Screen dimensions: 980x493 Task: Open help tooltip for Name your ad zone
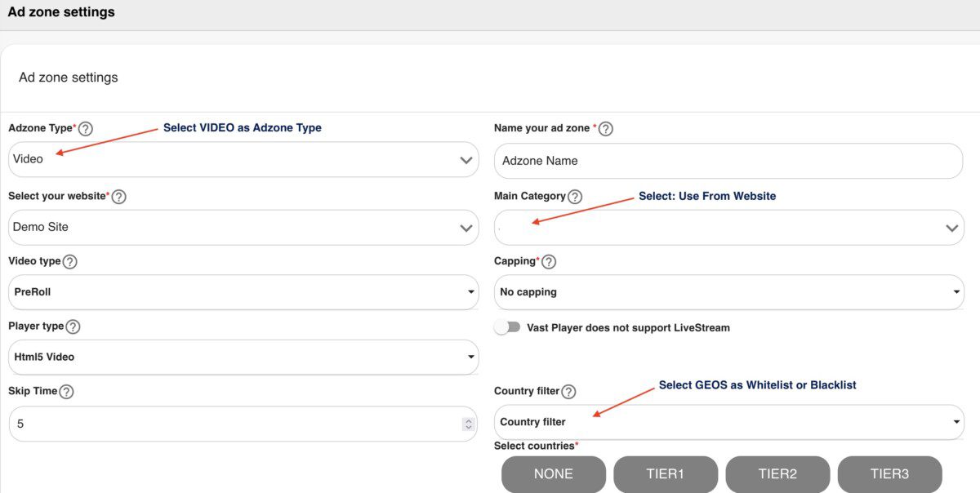click(x=605, y=129)
